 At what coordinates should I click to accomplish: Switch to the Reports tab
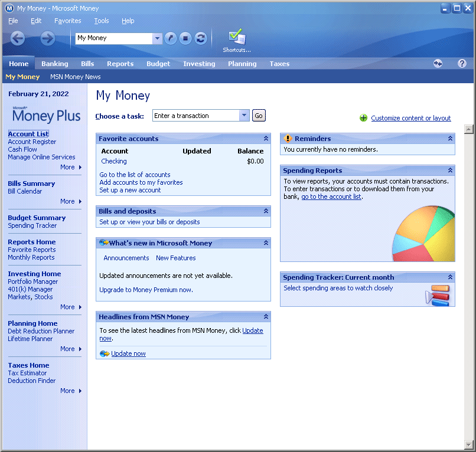pos(120,64)
